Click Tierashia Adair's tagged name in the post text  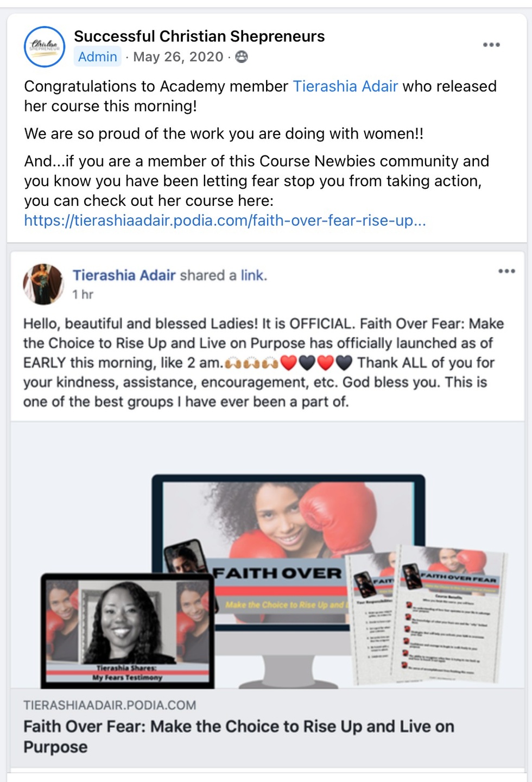345,86
